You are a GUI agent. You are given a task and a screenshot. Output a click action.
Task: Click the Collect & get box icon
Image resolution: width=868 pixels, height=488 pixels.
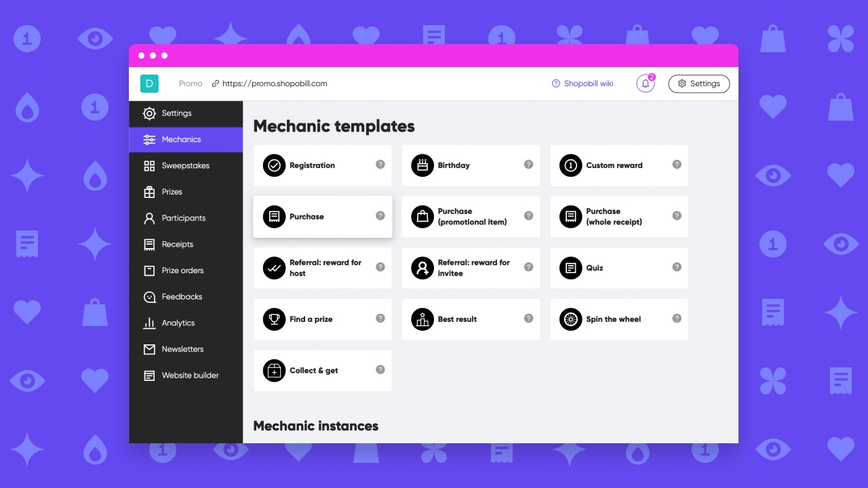coord(274,371)
